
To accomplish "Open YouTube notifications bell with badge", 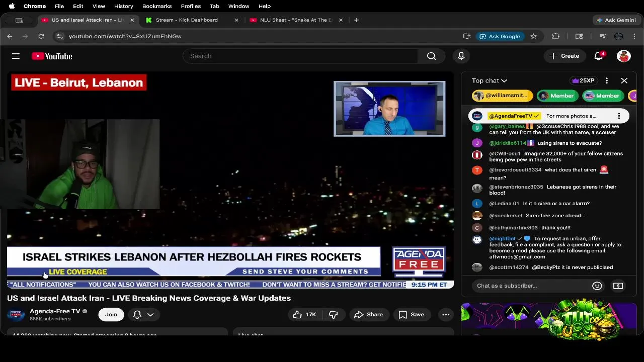I will tap(599, 56).
